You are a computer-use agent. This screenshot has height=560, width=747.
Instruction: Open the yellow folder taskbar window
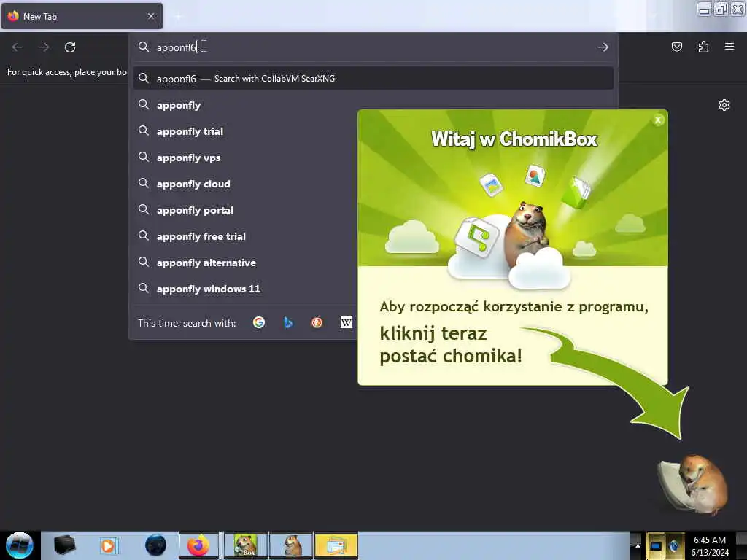coord(336,545)
